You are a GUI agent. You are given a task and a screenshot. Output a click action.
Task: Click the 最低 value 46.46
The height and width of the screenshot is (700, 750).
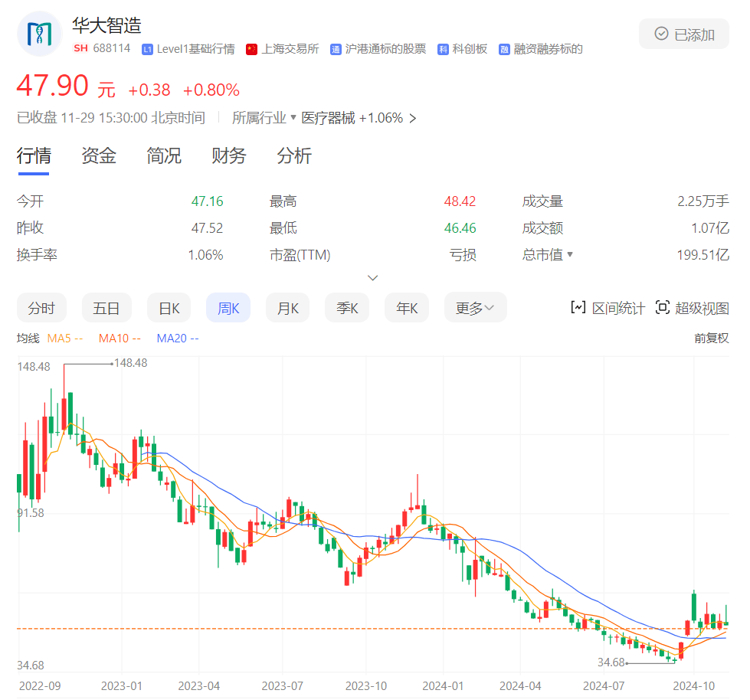click(460, 228)
